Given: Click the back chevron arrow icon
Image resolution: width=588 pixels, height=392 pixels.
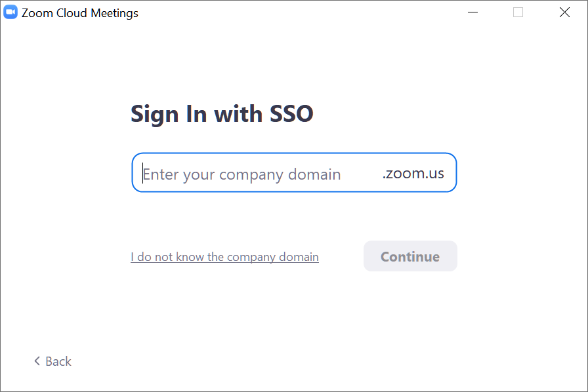Looking at the screenshot, I should point(37,361).
